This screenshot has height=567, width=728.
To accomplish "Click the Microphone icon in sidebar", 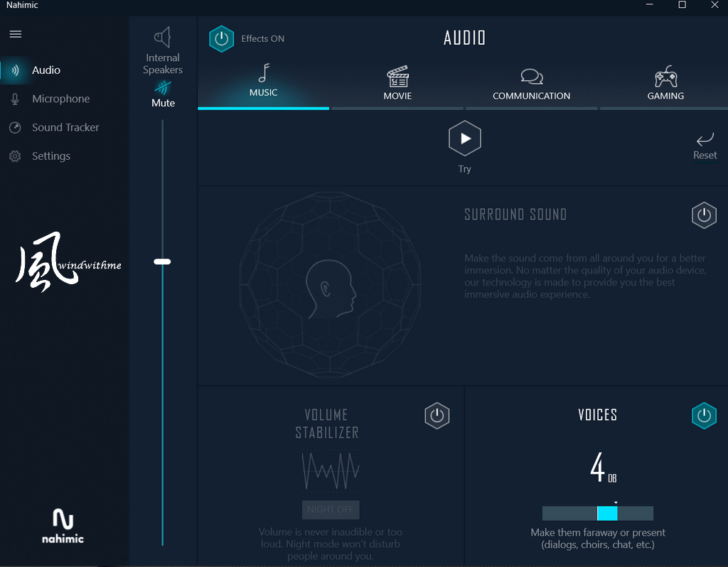I will 15,99.
